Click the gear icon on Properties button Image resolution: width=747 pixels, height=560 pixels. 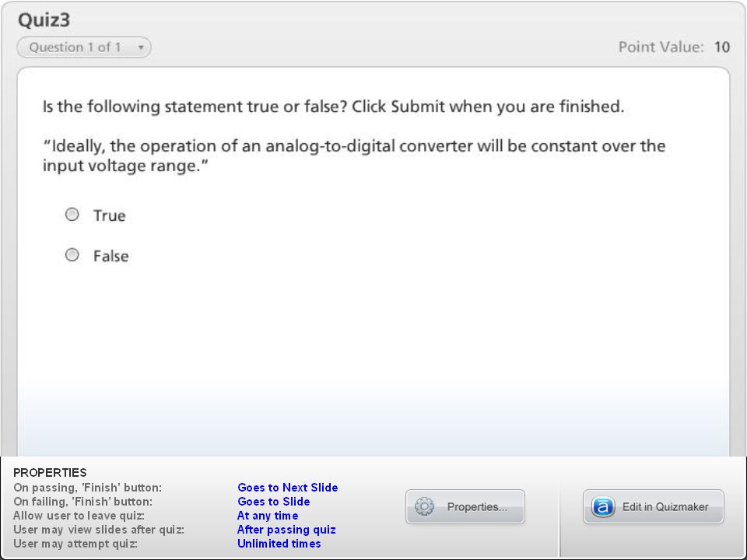pyautogui.click(x=424, y=506)
